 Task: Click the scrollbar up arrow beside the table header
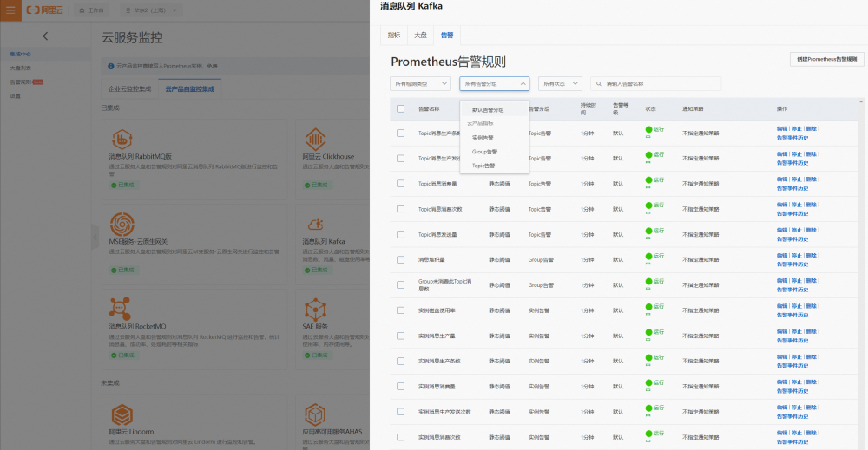[x=861, y=101]
